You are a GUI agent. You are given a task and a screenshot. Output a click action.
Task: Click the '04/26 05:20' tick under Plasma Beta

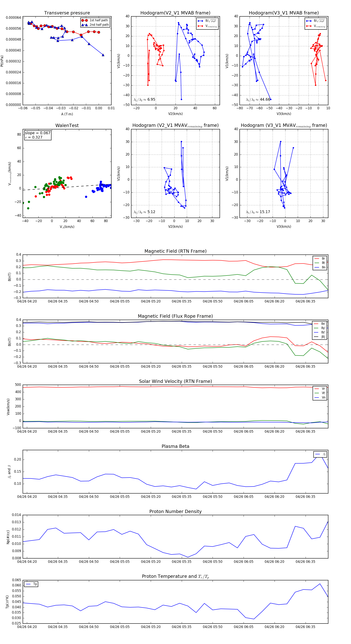(x=151, y=496)
